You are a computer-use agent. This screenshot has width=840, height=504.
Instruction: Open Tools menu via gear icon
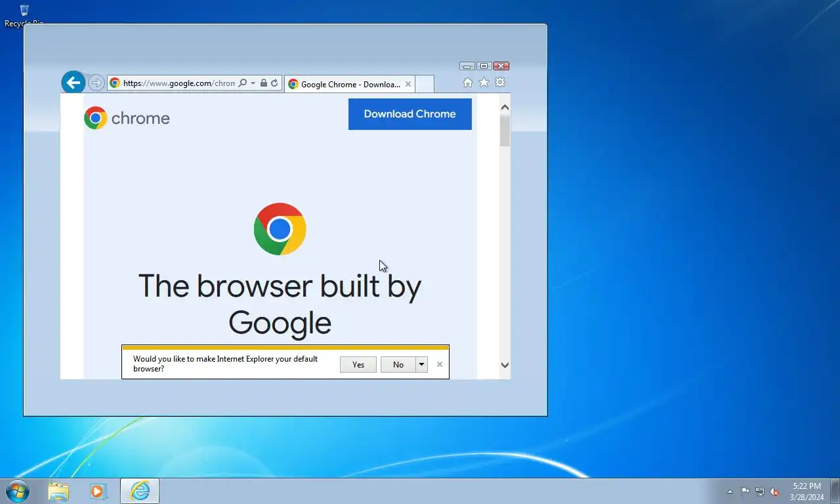500,83
